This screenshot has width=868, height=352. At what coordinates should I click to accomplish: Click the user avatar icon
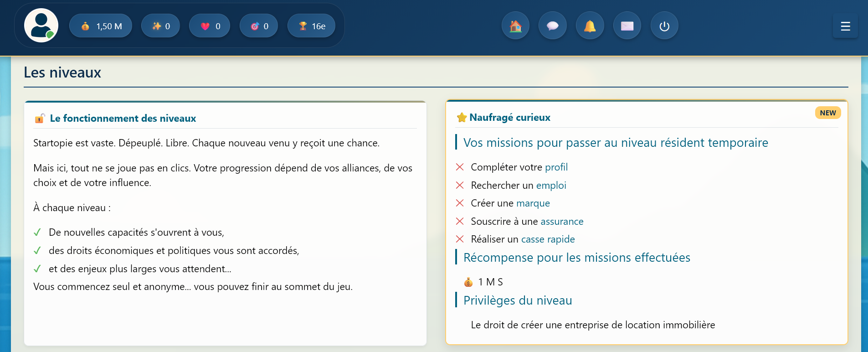coord(41,26)
